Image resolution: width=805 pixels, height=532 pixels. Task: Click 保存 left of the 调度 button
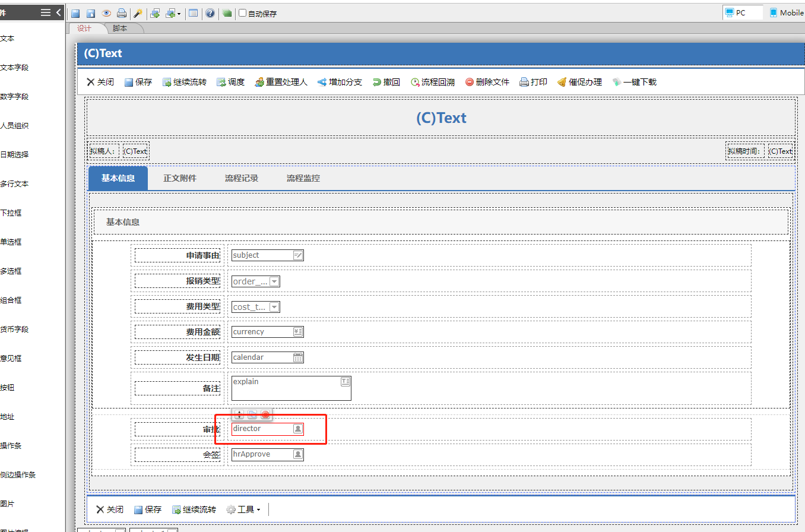point(138,82)
